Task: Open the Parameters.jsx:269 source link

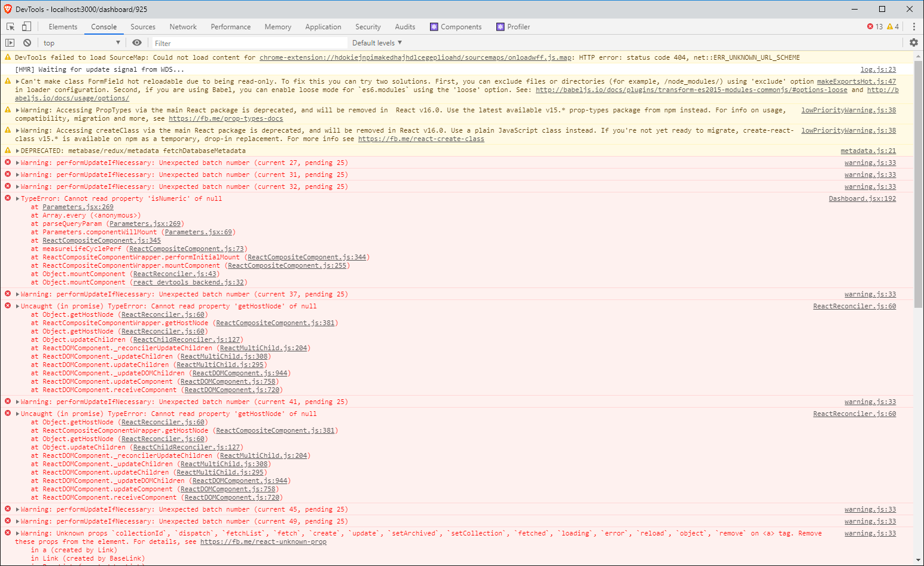Action: click(78, 207)
